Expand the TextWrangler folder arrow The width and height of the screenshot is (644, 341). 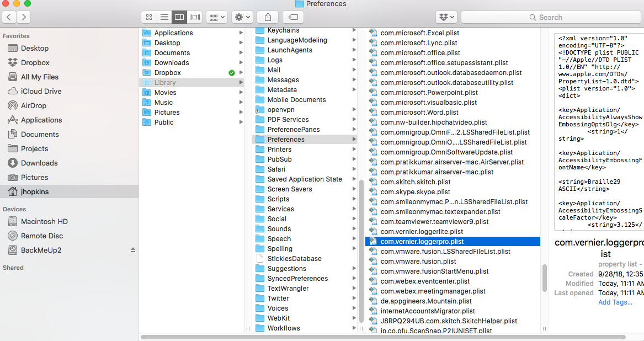click(354, 289)
